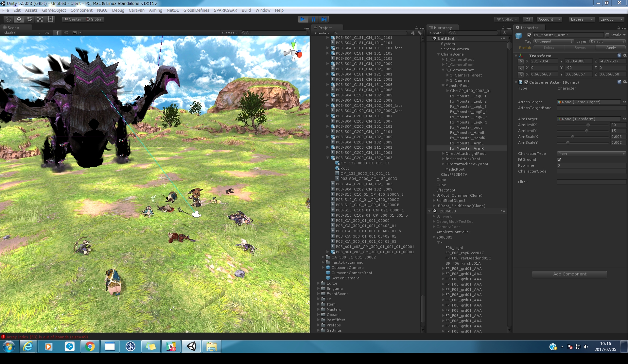
Task: Uncheck the FitGround checkbox
Action: (559, 159)
